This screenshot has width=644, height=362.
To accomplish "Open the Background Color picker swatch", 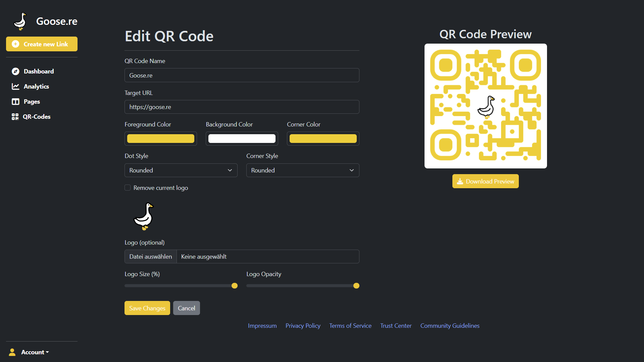I will pyautogui.click(x=242, y=139).
